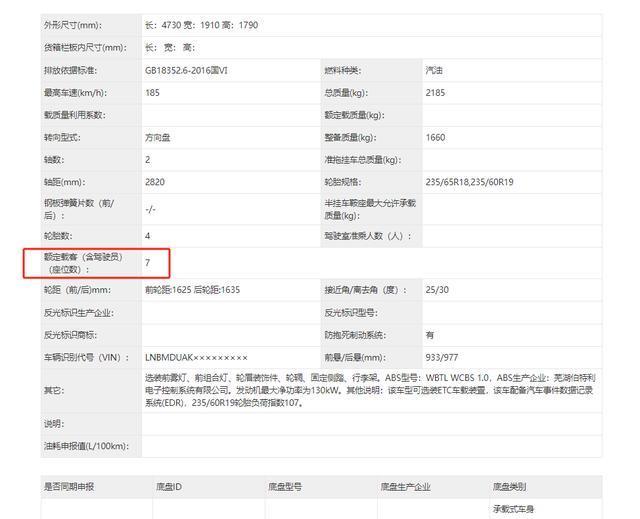
Task: Click the highlighted 额定载客 seat count cell
Action: click(x=149, y=262)
